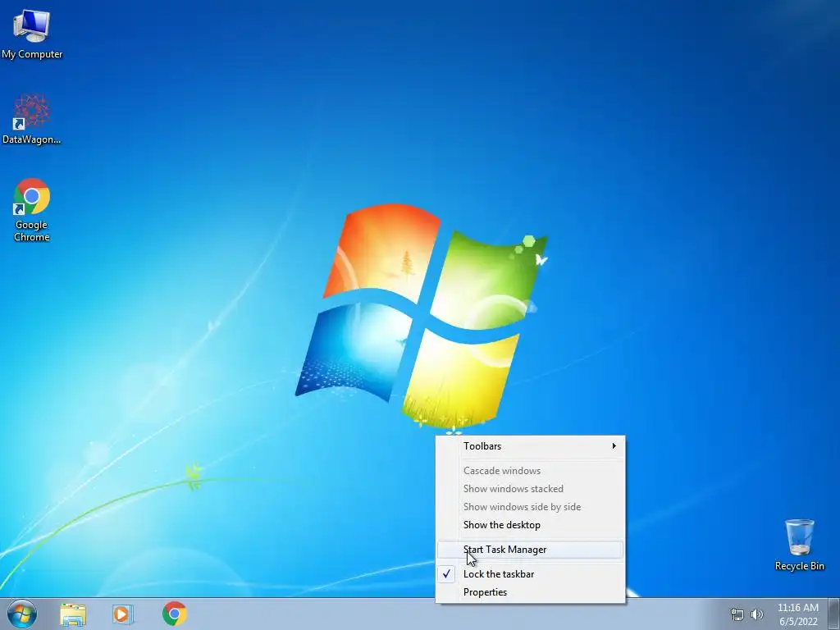Click the taskbar clock showing 11:16 AM
This screenshot has height=630, width=840.
[797, 614]
